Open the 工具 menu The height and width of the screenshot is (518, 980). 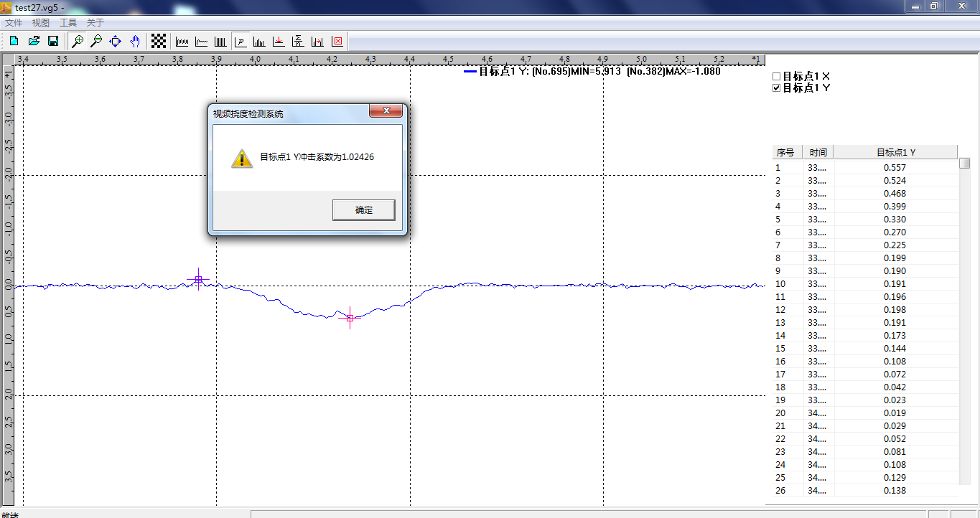(68, 23)
